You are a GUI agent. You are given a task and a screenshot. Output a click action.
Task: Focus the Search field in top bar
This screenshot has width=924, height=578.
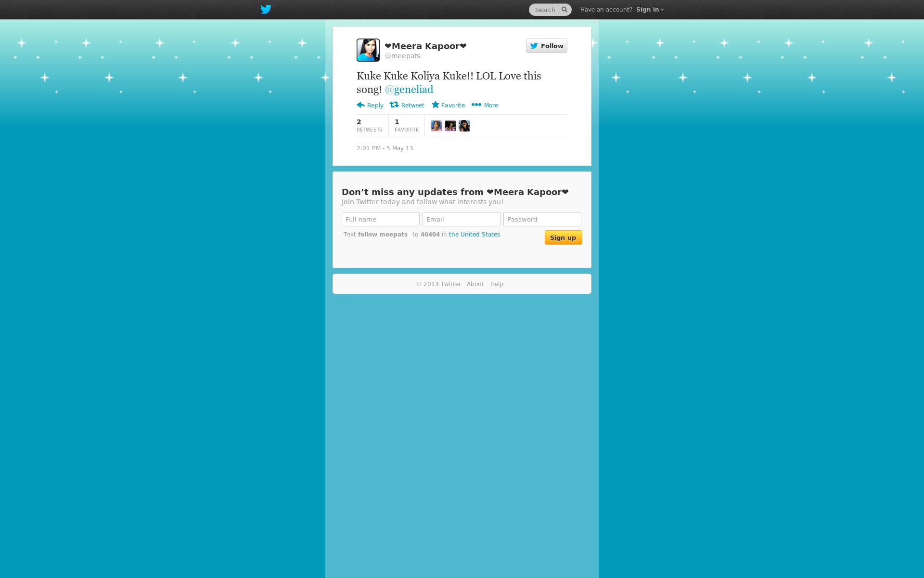[550, 10]
